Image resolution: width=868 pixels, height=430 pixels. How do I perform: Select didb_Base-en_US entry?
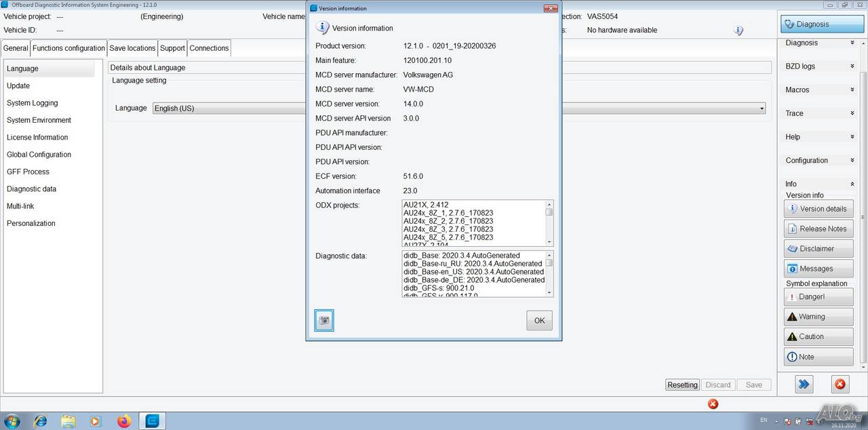click(x=473, y=272)
